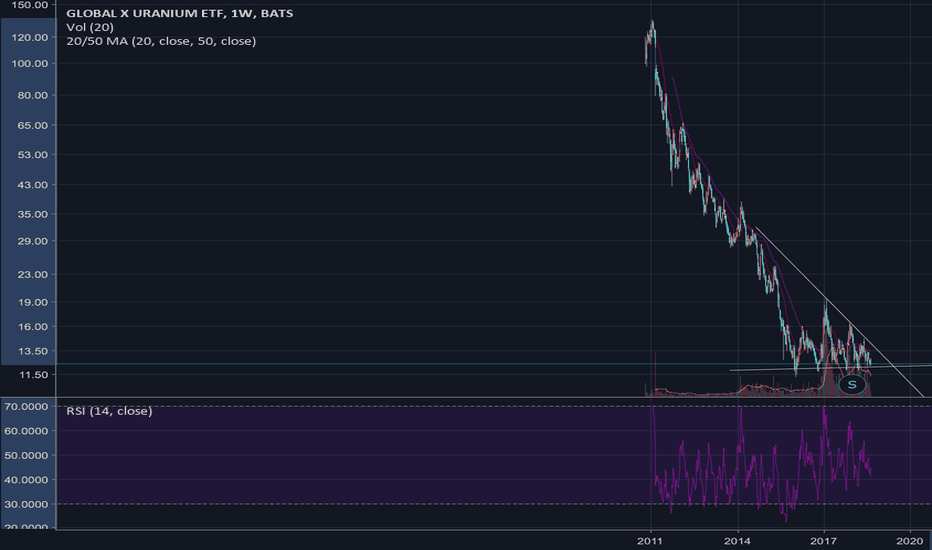Select the Vol (20) indicator label
The image size is (932, 550).
[90, 27]
